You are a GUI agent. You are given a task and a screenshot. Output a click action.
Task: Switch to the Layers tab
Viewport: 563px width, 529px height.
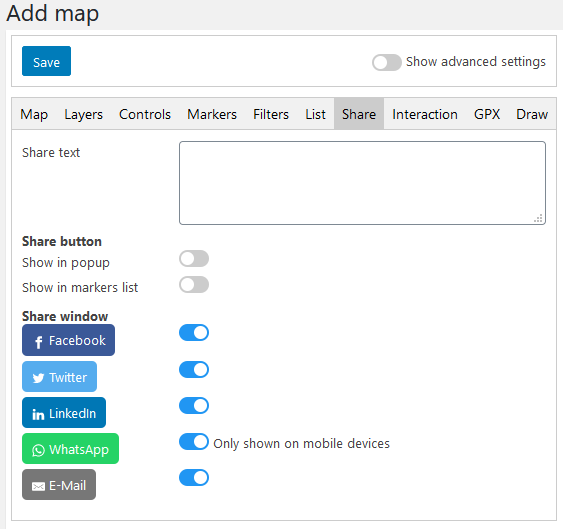click(84, 114)
